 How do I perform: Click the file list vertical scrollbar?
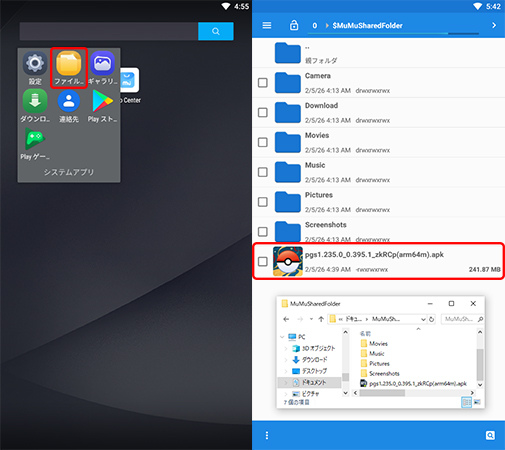(480, 364)
